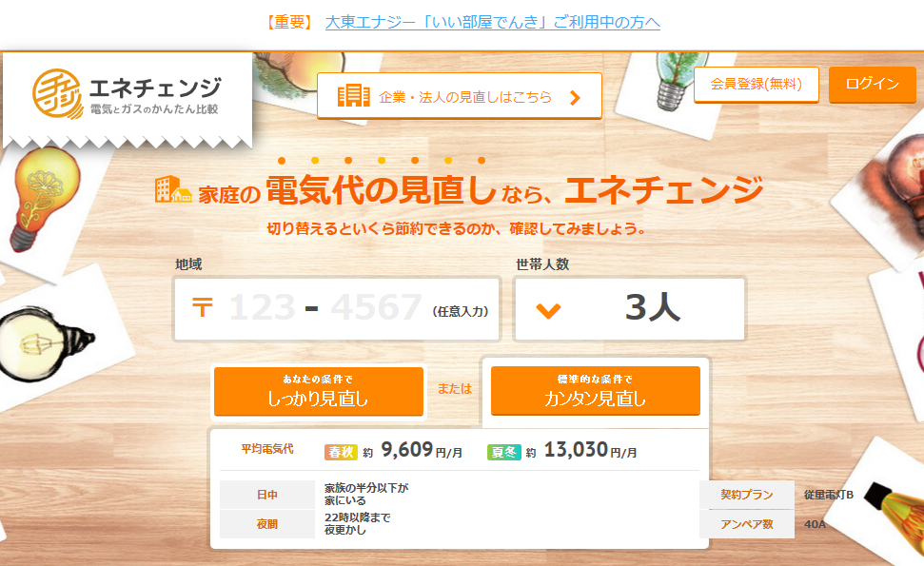The height and width of the screenshot is (566, 924).
Task: Click the ログイン button
Action: [873, 85]
